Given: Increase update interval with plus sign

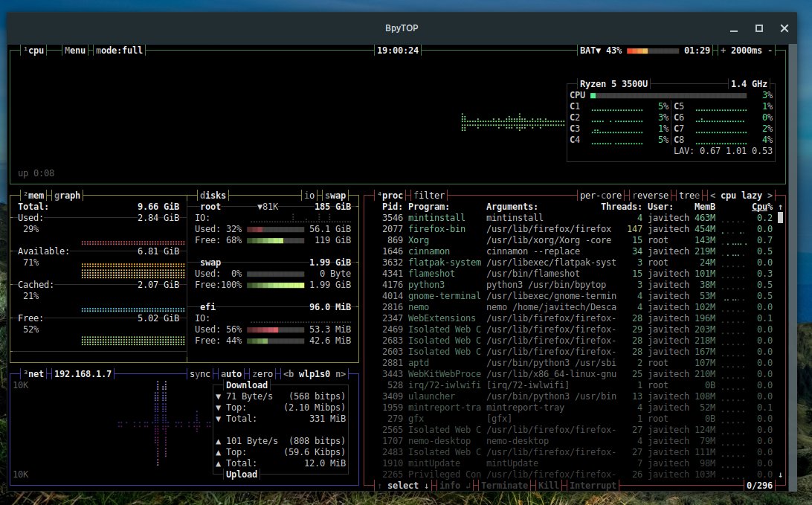Looking at the screenshot, I should coord(723,51).
